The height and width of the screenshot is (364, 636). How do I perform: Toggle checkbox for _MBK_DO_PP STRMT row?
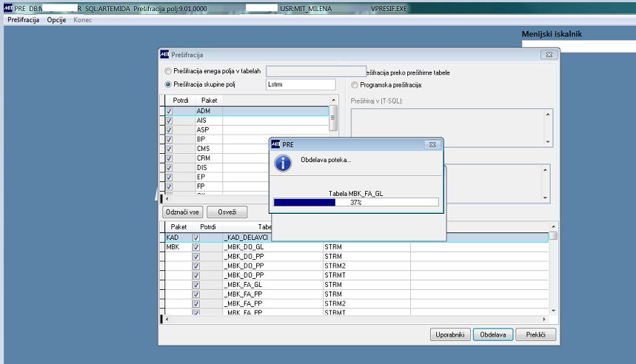[x=196, y=275]
